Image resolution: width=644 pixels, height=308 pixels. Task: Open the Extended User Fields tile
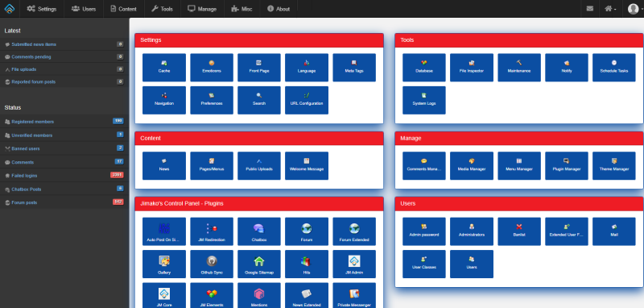coord(567,231)
